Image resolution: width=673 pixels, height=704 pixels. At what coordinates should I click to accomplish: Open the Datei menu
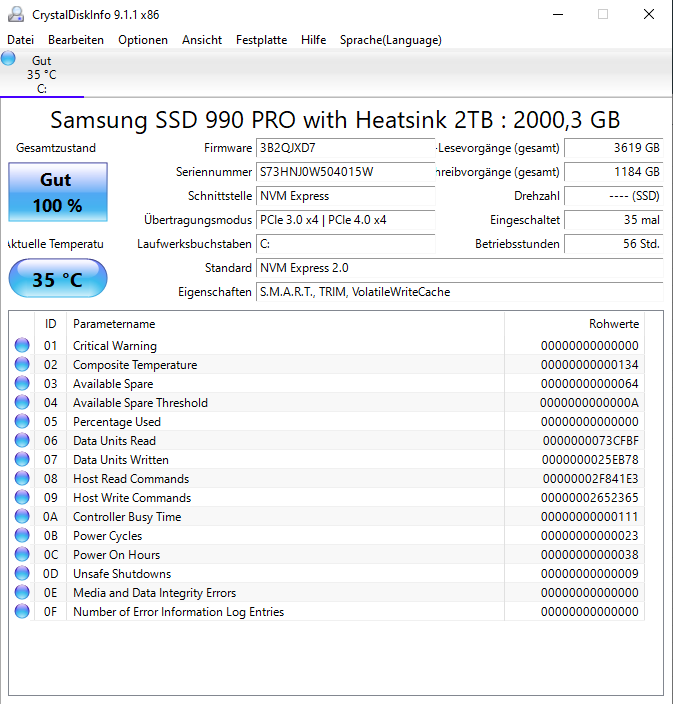[x=21, y=40]
